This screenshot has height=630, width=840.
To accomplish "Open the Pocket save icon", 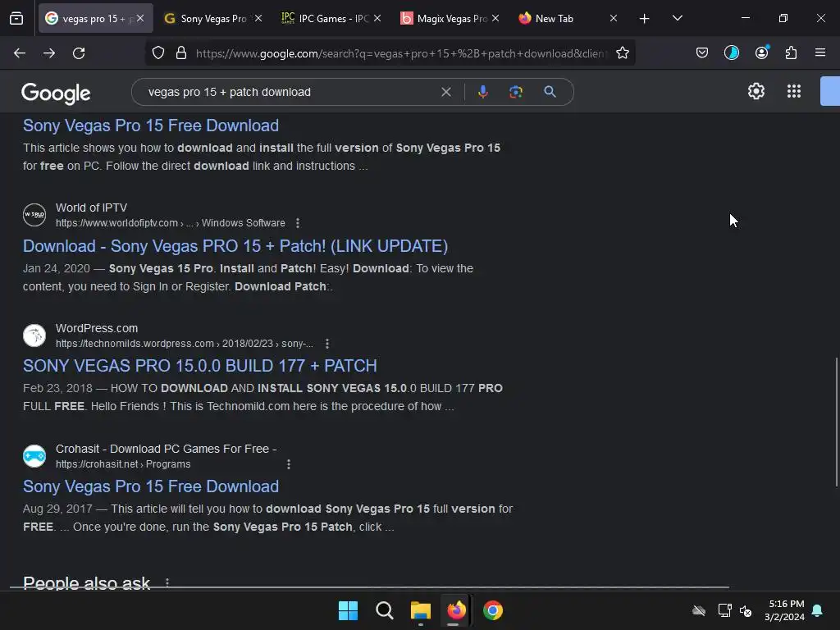I will click(x=702, y=52).
